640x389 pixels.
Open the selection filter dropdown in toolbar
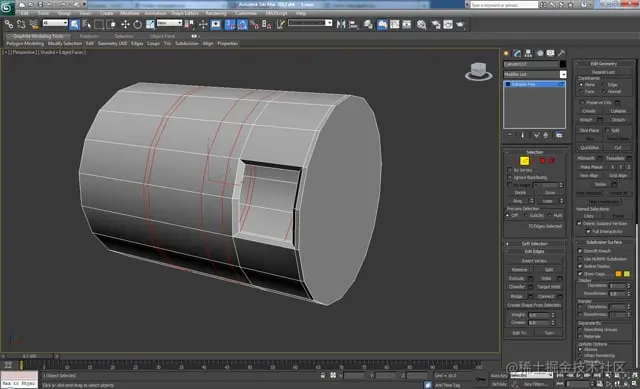55,23
